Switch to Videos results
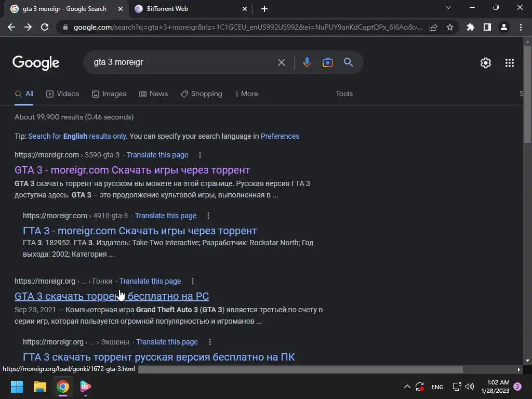This screenshot has height=399, width=532. point(62,94)
